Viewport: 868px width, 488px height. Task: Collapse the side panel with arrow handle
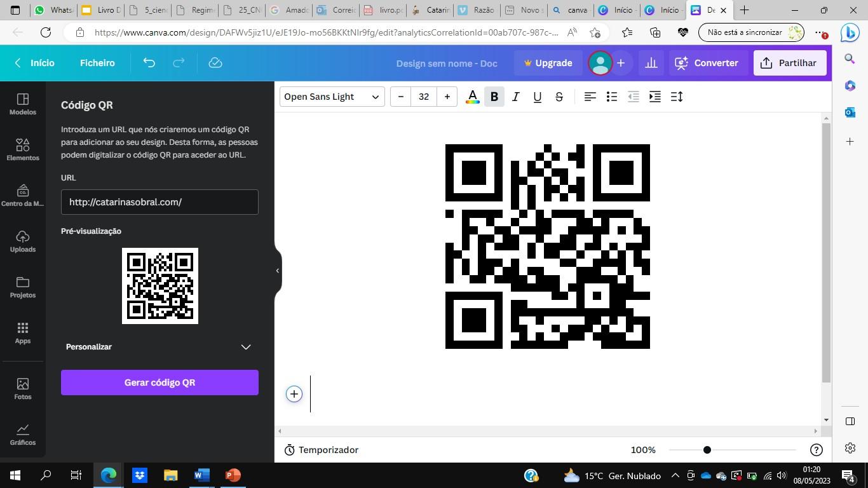[x=278, y=271]
